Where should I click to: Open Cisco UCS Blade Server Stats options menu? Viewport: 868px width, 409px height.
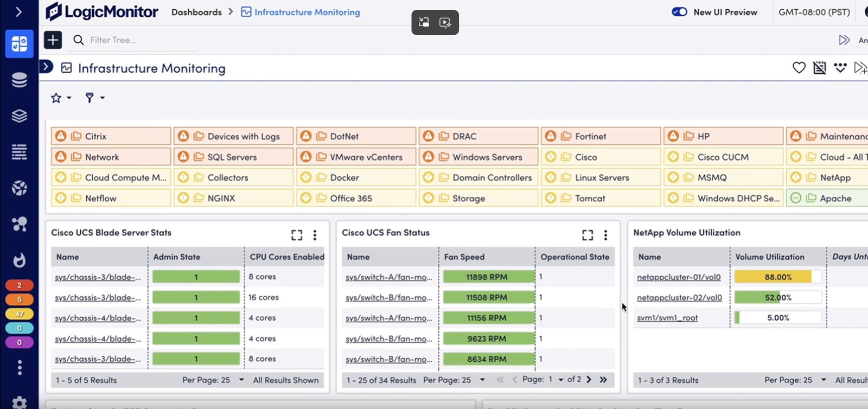315,235
